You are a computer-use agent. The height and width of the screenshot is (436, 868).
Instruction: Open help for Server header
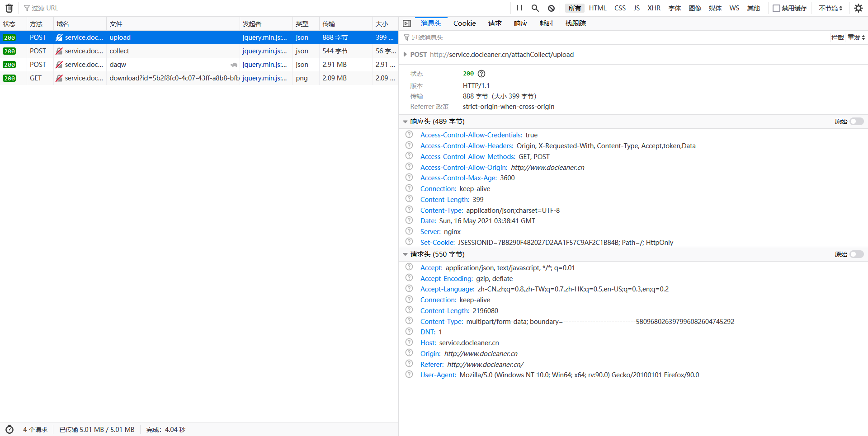pyautogui.click(x=409, y=231)
